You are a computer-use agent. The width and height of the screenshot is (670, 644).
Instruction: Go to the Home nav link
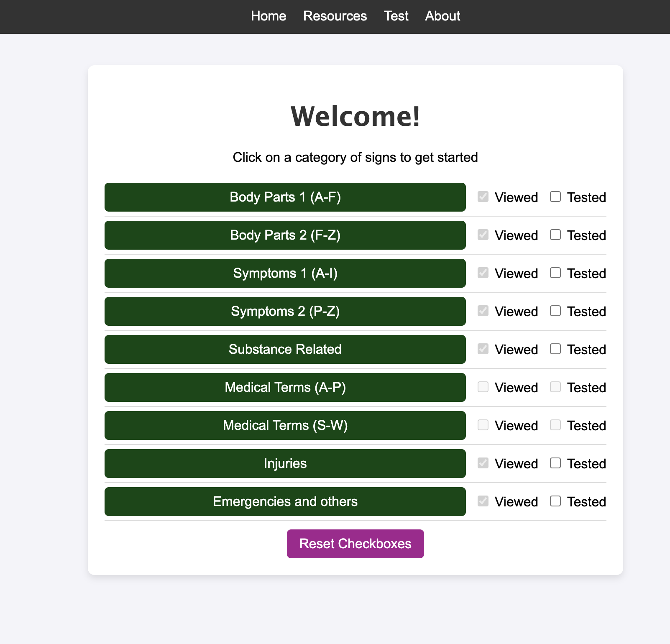(269, 16)
